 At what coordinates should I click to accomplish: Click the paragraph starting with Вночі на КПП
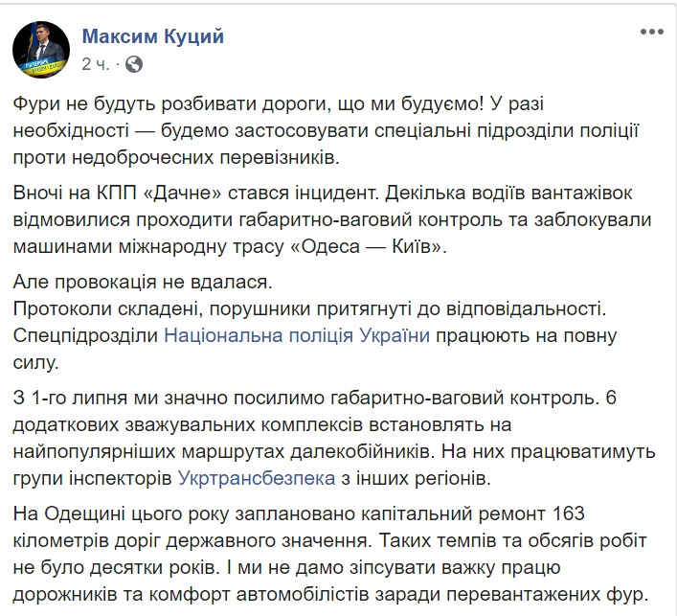click(332, 220)
